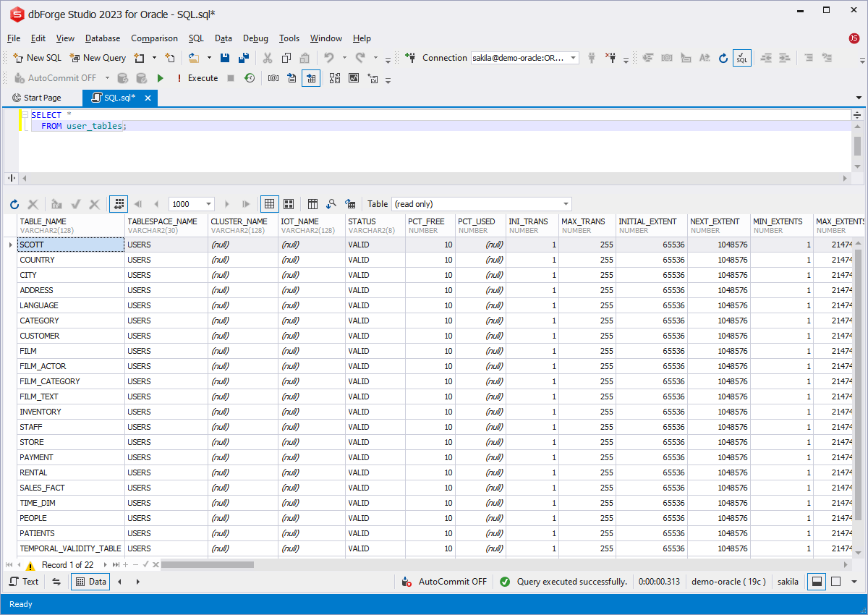
Task: Open the Comparison menu
Action: (x=154, y=38)
